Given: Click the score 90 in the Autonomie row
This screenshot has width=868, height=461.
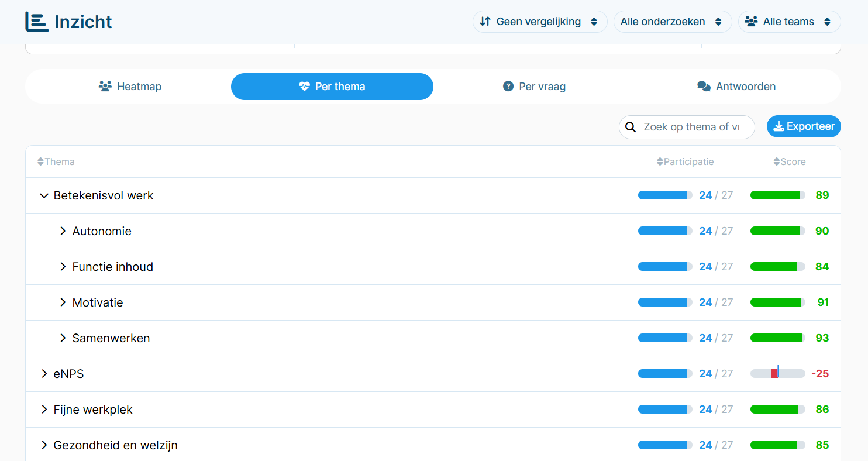Looking at the screenshot, I should (822, 231).
